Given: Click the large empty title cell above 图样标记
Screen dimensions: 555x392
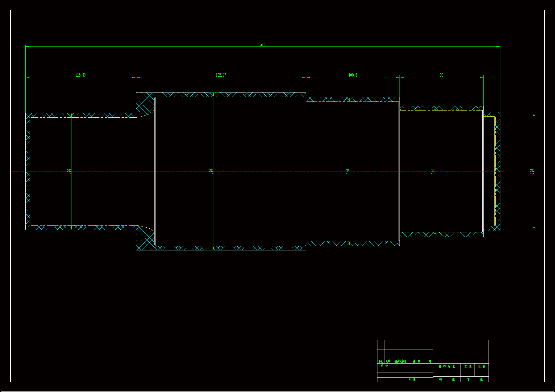Looking at the screenshot, I should click(461, 351).
